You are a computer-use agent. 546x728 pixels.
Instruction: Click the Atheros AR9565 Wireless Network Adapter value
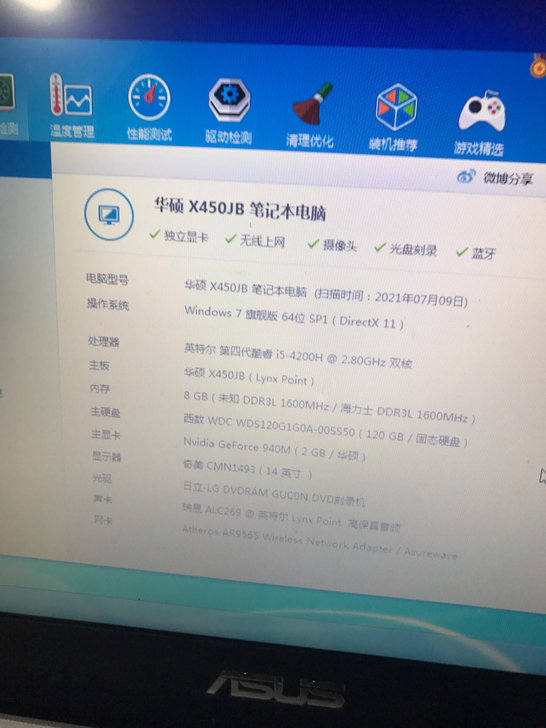(x=320, y=543)
